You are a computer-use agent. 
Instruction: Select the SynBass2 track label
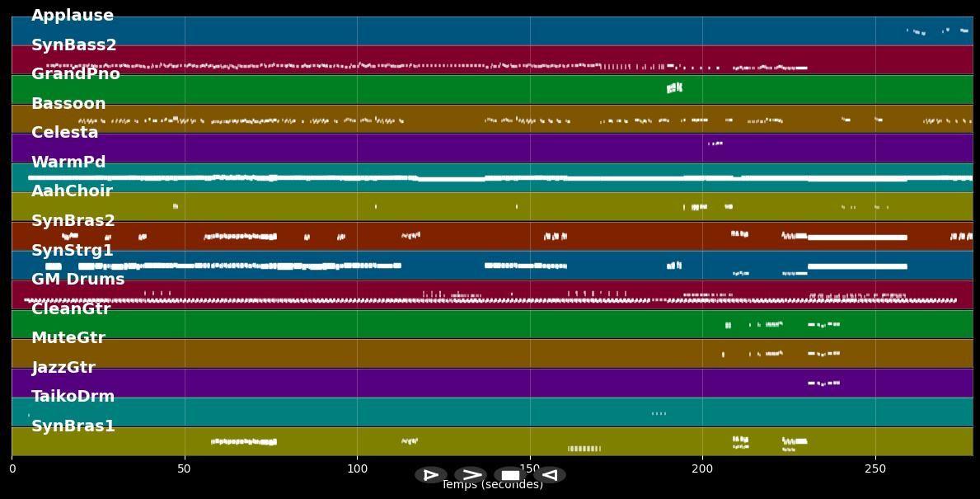tap(74, 45)
